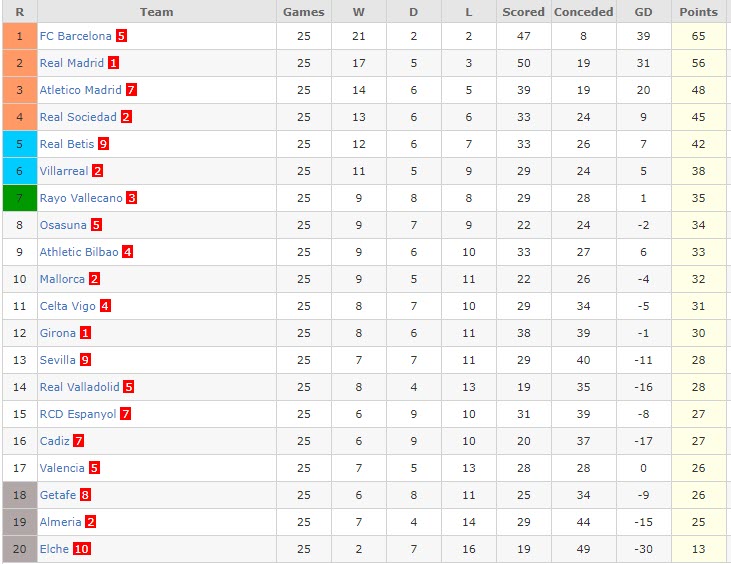Click the green rank 7 position cell
This screenshot has height=564, width=731.
click(x=19, y=198)
